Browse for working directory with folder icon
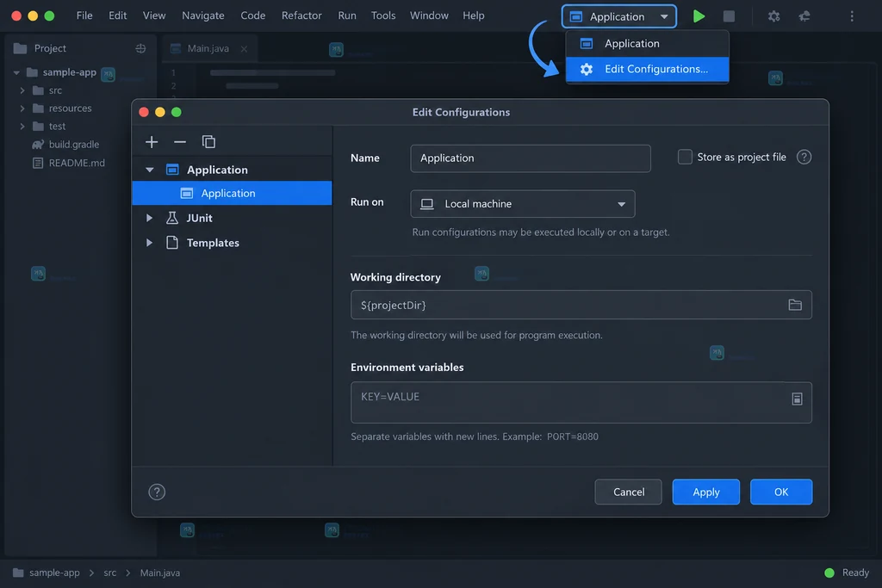Image resolution: width=882 pixels, height=588 pixels. click(x=795, y=305)
